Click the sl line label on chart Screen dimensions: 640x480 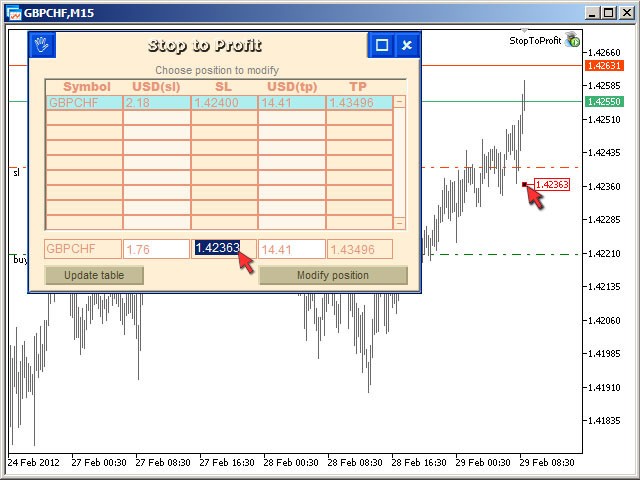[x=16, y=173]
